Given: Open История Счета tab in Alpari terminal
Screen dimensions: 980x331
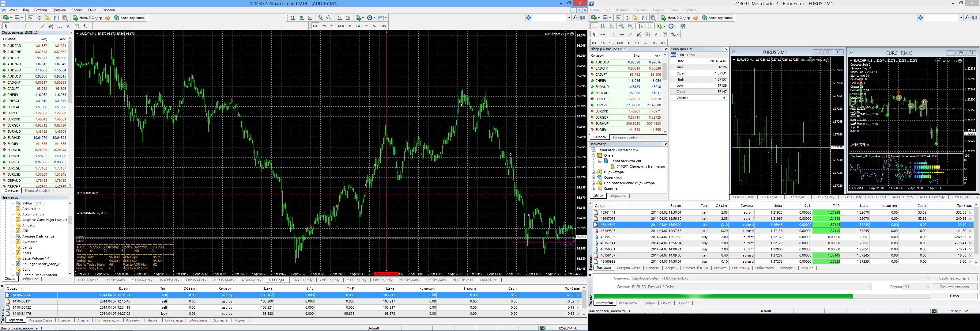Looking at the screenshot, I should pyautogui.click(x=40, y=320).
